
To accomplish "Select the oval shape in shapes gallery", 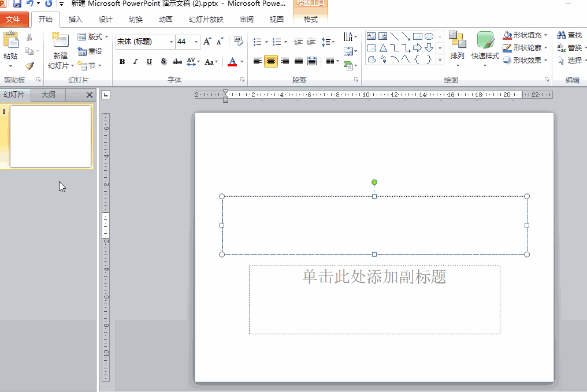I will [429, 36].
